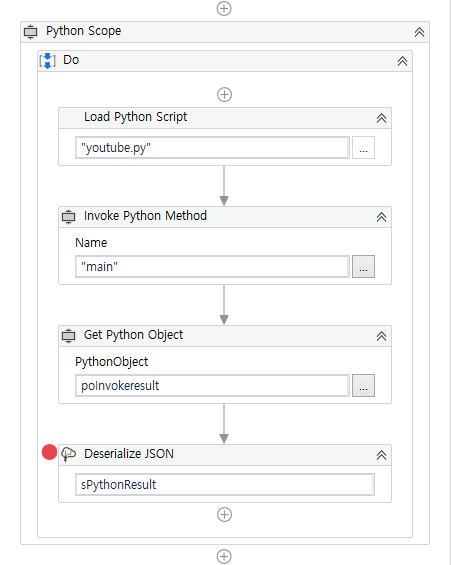Collapse the Get Python Object activity

[x=381, y=336]
